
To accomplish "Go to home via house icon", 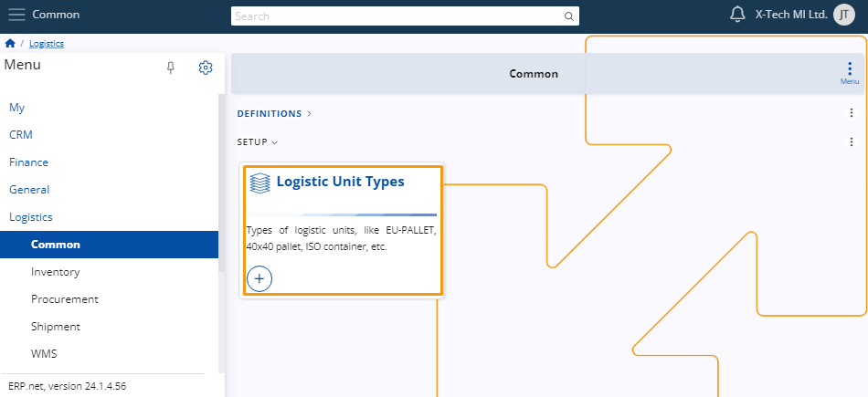I will [10, 43].
